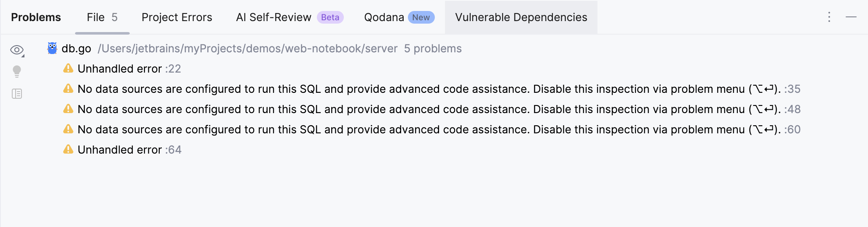
Task: Open the Project Errors tab
Action: tap(177, 17)
